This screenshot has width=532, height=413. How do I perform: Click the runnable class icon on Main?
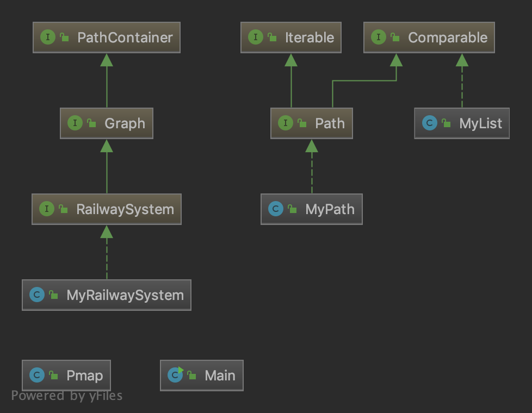click(175, 375)
